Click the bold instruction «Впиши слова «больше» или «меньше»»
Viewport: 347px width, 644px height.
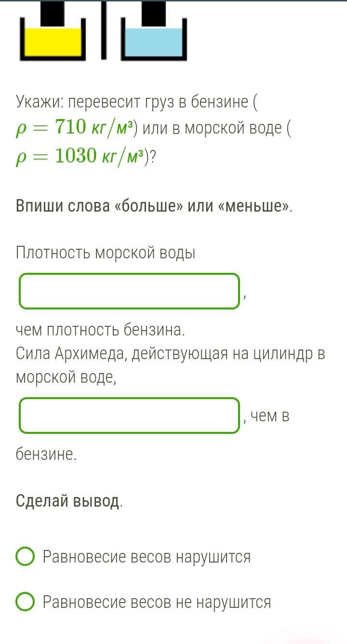coord(154,206)
